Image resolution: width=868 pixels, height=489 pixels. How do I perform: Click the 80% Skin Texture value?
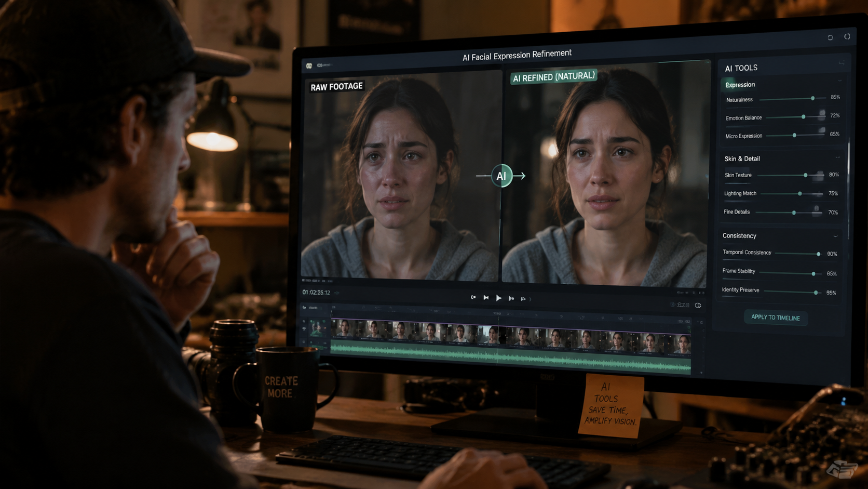point(834,175)
